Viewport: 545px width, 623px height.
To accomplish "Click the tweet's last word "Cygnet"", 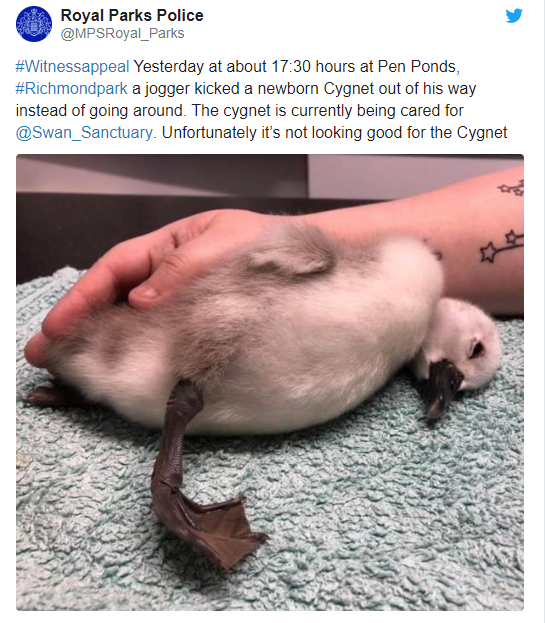I will [x=482, y=133].
